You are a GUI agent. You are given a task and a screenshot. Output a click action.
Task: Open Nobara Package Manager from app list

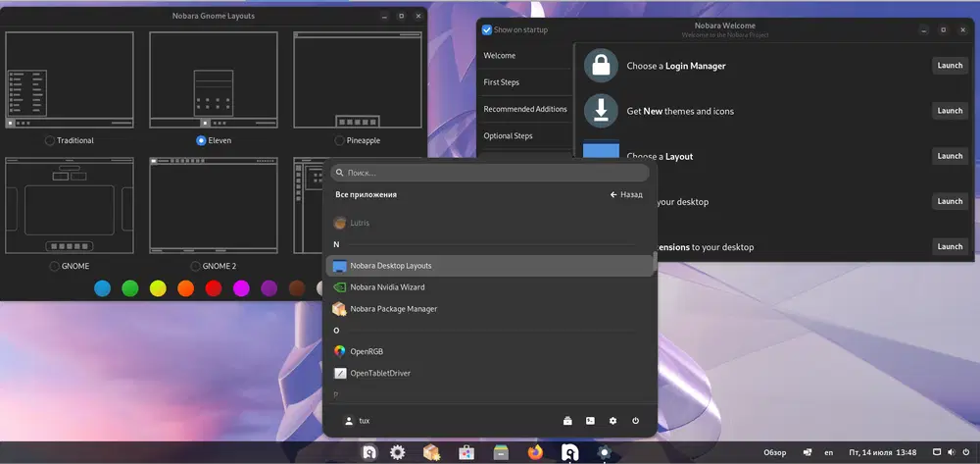pyautogui.click(x=393, y=309)
